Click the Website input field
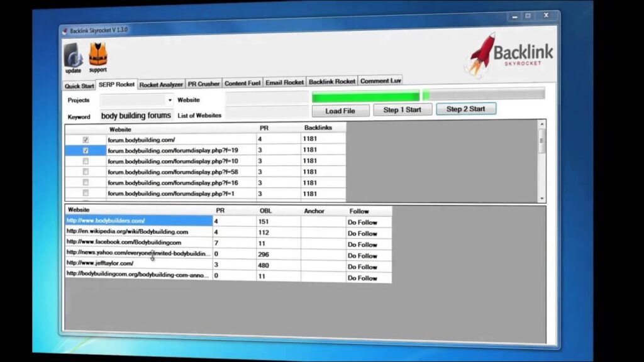This screenshot has width=644, height=362. coord(267,98)
